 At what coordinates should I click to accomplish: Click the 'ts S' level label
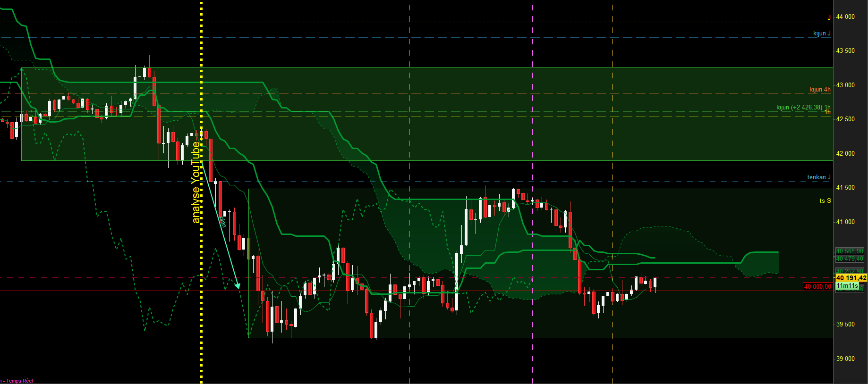[x=825, y=200]
